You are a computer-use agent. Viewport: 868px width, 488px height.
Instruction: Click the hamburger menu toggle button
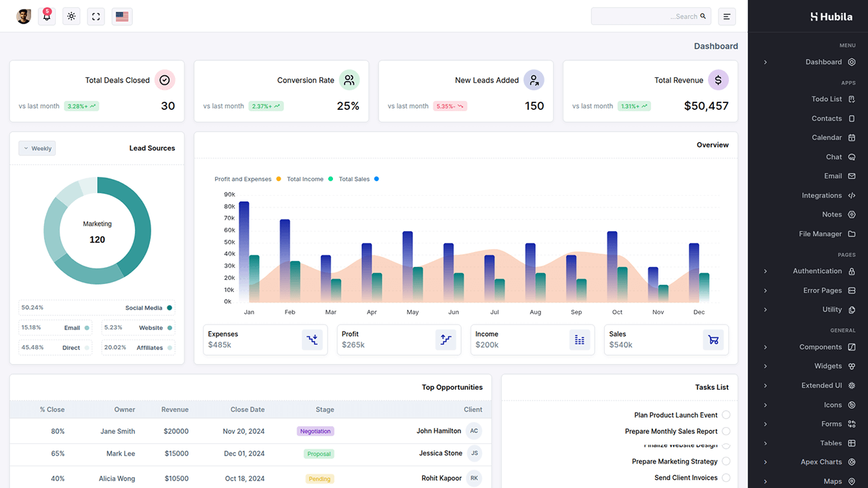pos(726,16)
